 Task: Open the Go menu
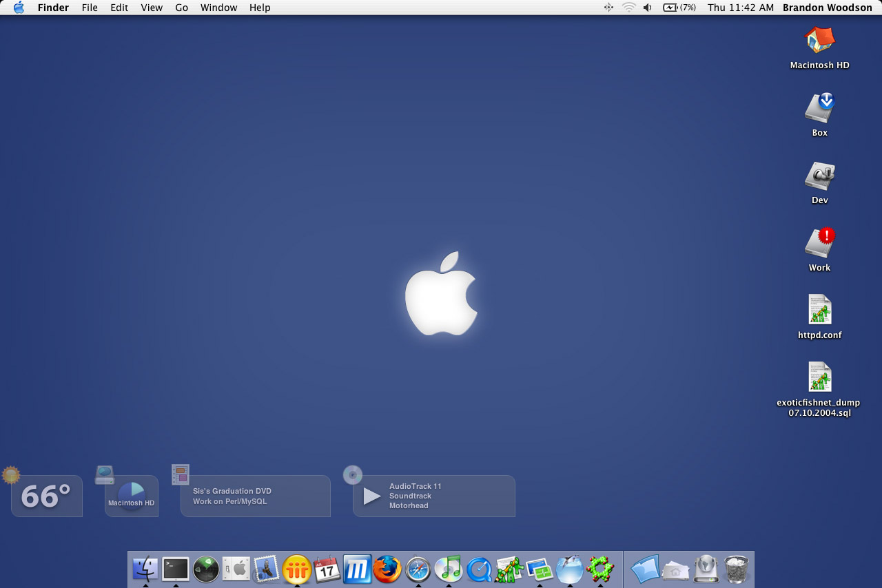(x=181, y=8)
